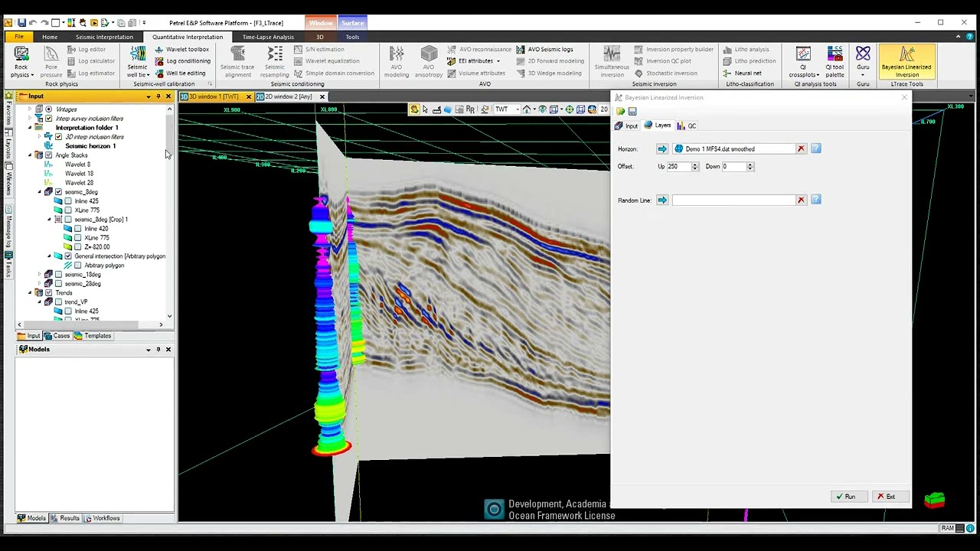Open Seismic well tie tool
This screenshot has width=980, height=551.
click(137, 61)
